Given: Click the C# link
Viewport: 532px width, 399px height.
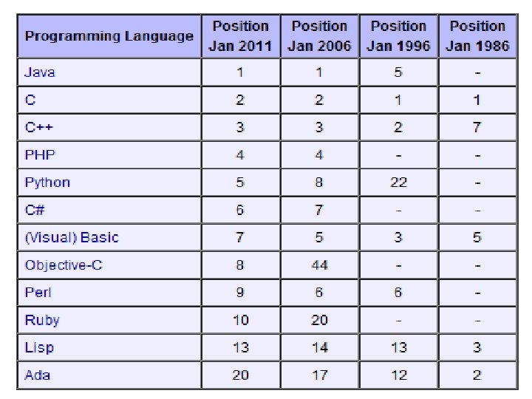Looking at the screenshot, I should point(35,210).
